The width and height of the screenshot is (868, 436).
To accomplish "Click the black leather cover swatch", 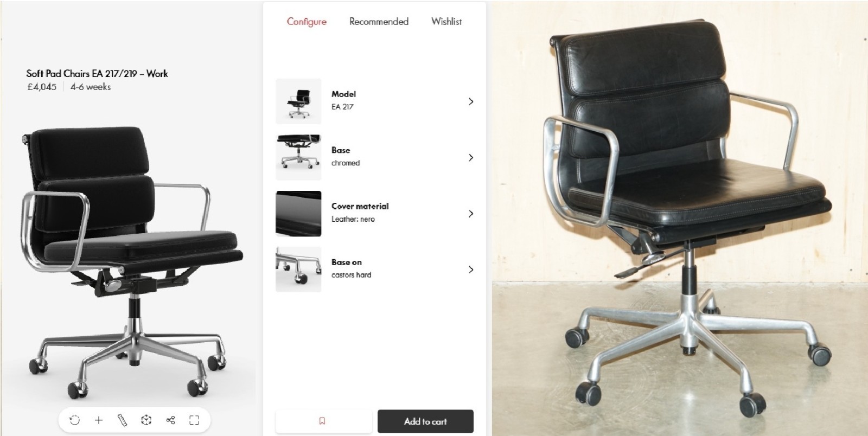I will [x=298, y=214].
